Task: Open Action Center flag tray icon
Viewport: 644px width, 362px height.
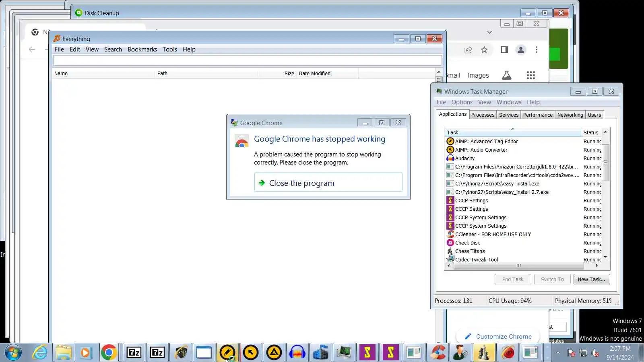Action: (x=571, y=353)
